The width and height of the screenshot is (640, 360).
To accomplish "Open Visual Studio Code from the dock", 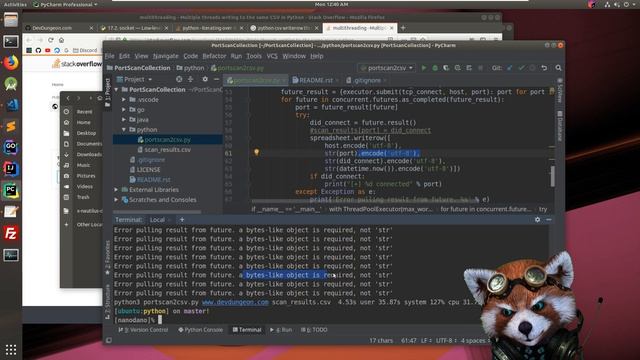I will (x=11, y=105).
